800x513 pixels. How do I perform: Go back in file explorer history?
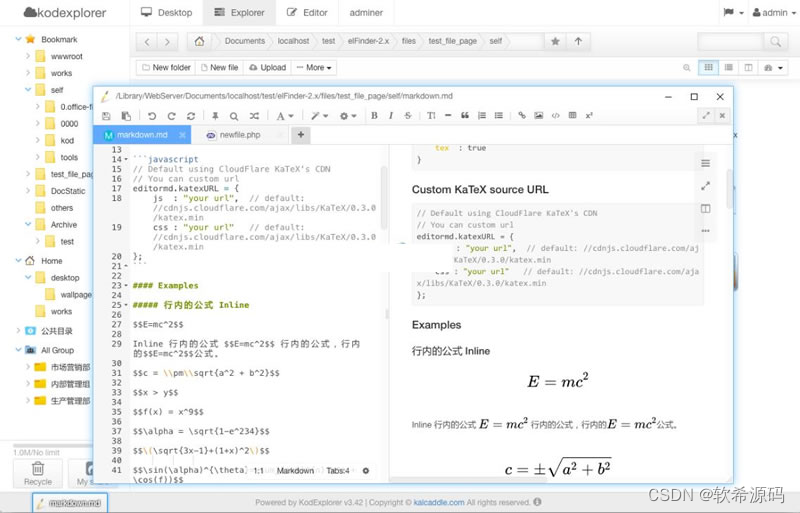point(147,42)
